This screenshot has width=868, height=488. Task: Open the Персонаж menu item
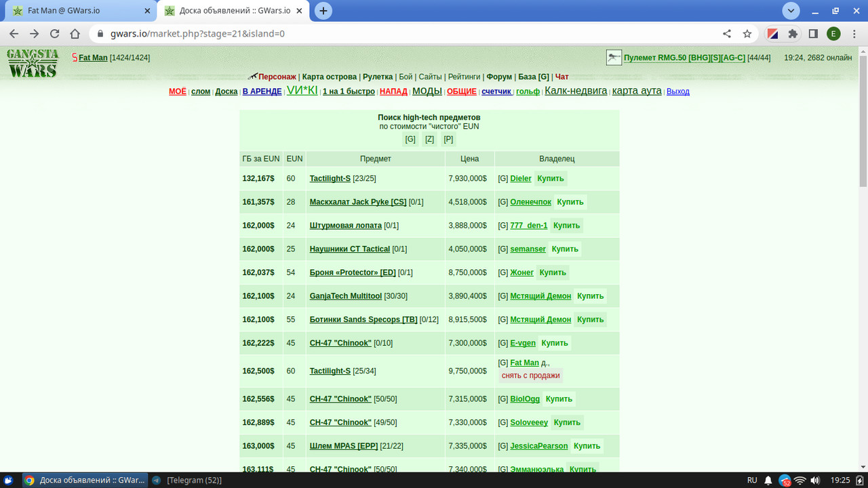277,77
